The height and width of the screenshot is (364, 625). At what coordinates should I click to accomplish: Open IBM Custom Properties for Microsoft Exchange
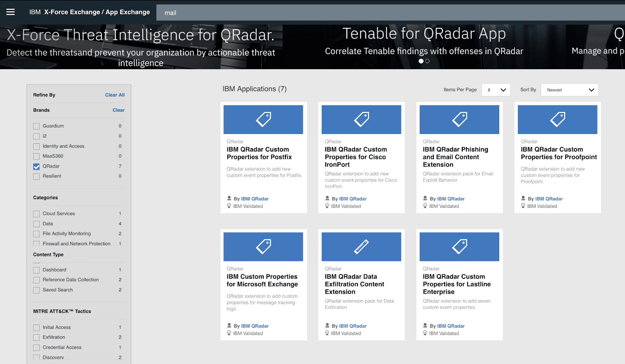[x=262, y=280]
